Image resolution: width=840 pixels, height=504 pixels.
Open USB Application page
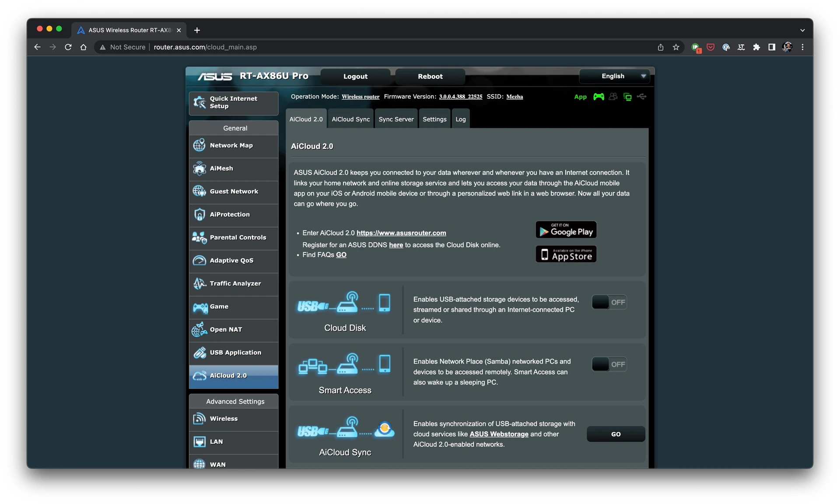point(234,353)
